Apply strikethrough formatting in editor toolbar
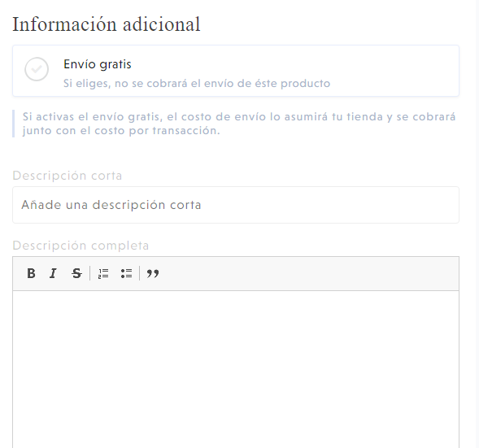This screenshot has height=448, width=479. (76, 273)
